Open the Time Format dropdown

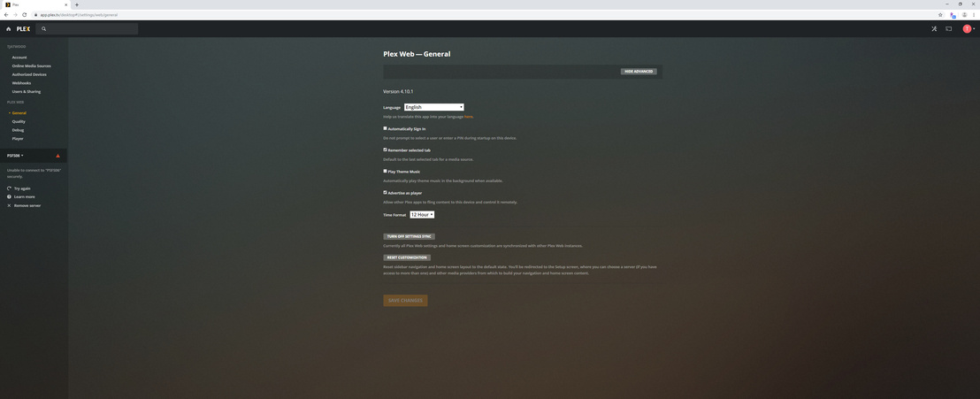coord(422,214)
